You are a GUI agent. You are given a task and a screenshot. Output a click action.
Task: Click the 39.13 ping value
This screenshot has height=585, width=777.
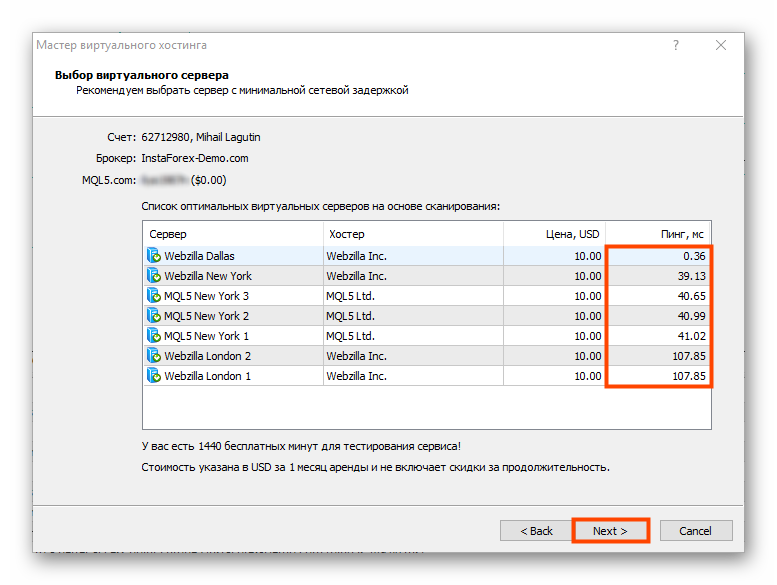click(692, 276)
